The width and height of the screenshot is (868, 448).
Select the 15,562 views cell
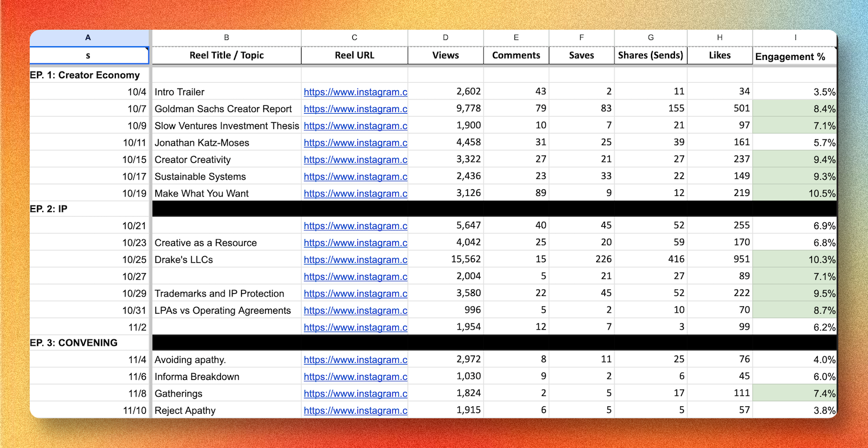(x=445, y=260)
